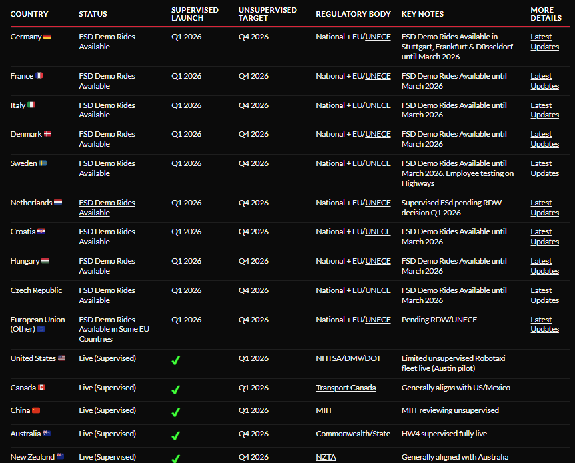Select 'Generally aligned with Australia' note
The height and width of the screenshot is (463, 575).
pyautogui.click(x=454, y=457)
